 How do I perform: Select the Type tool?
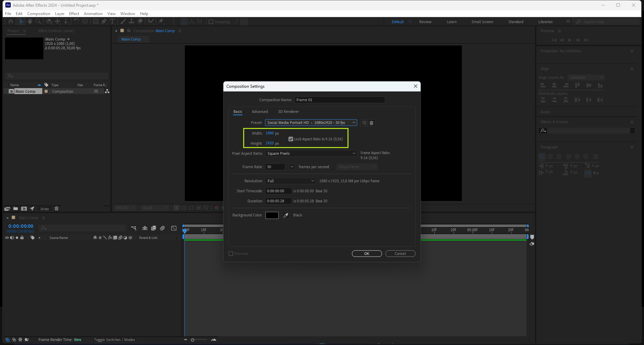tap(112, 21)
